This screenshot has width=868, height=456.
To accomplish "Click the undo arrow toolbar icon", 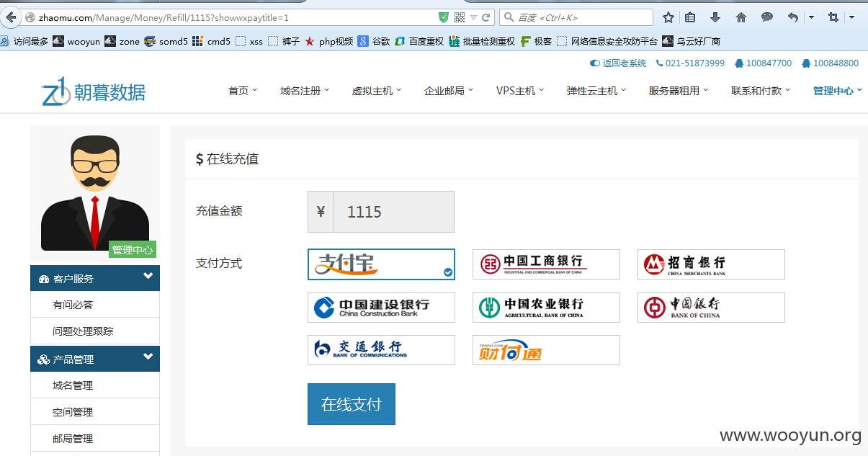I will click(793, 17).
